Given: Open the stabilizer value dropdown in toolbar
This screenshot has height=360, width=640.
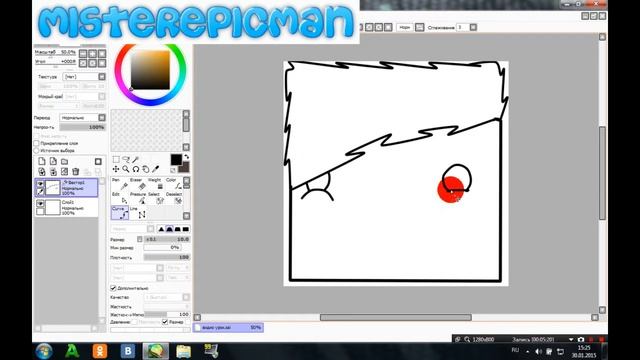Looking at the screenshot, I should click(473, 27).
